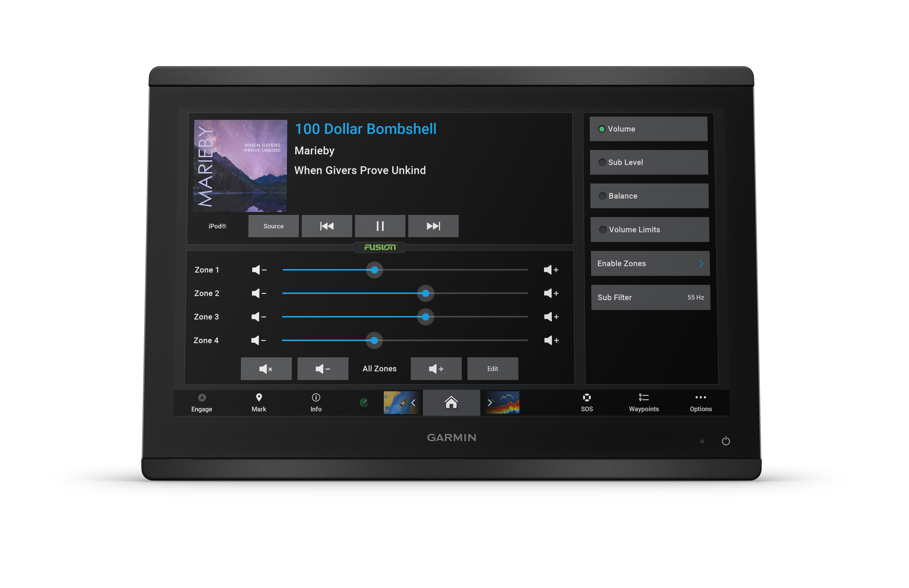This screenshot has height=588, width=909.
Task: Raise volume for All Zones
Action: pyautogui.click(x=436, y=369)
